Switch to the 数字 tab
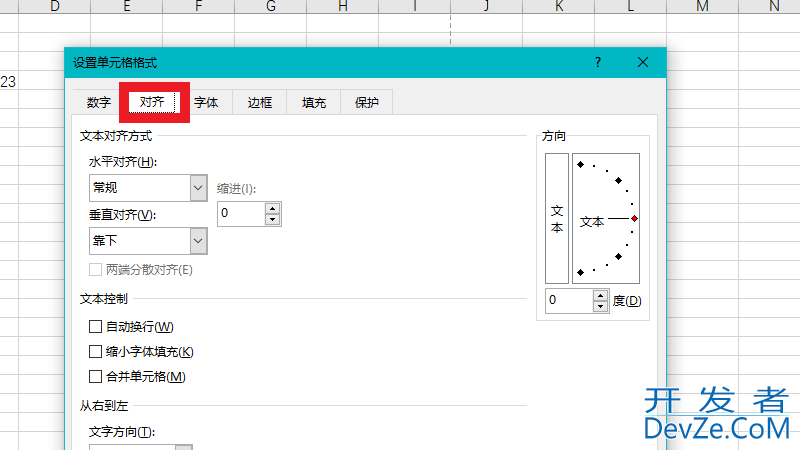 (98, 103)
